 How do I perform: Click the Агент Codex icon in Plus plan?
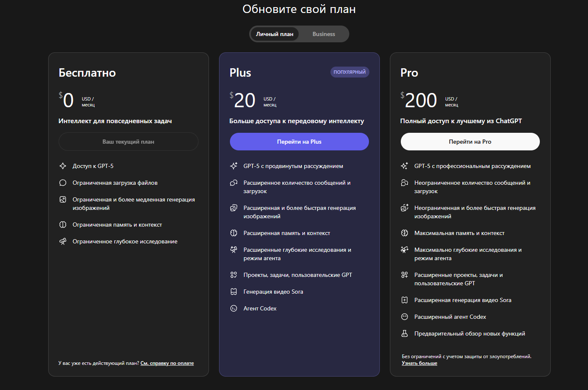pos(234,308)
